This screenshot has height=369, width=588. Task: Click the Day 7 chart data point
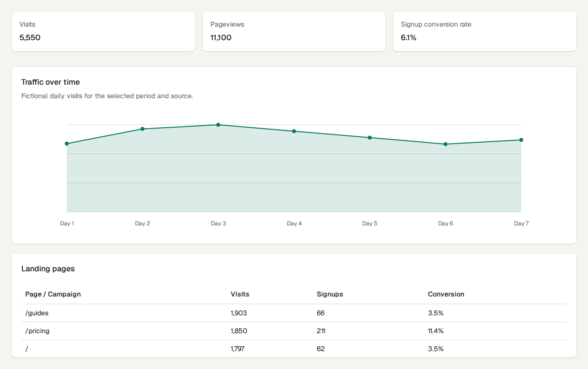pos(521,140)
